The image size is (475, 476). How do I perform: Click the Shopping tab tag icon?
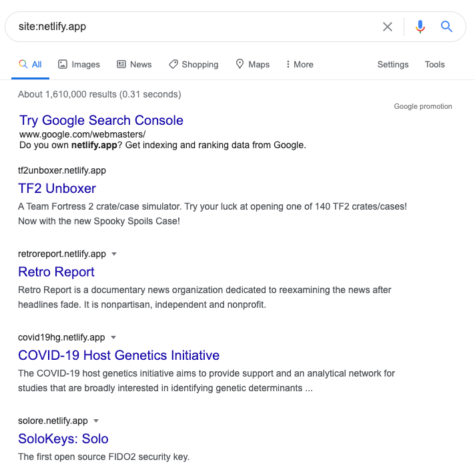coord(173,64)
